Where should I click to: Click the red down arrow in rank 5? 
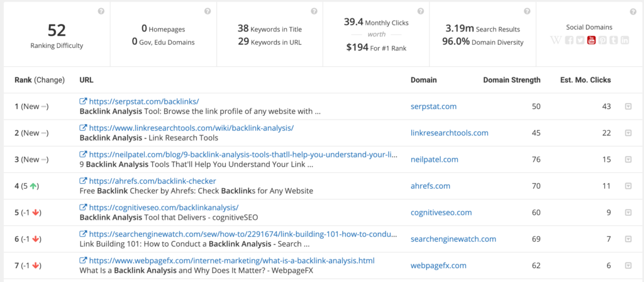[36, 213]
